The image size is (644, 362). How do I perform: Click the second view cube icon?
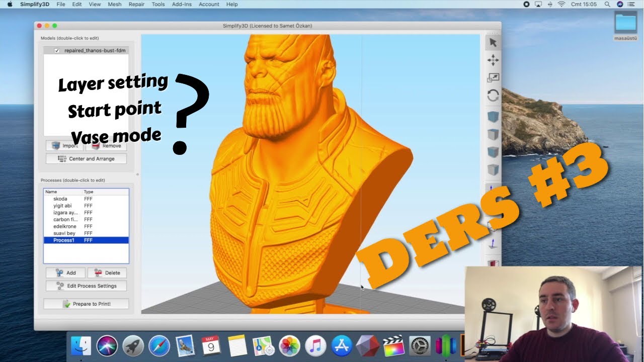point(493,134)
